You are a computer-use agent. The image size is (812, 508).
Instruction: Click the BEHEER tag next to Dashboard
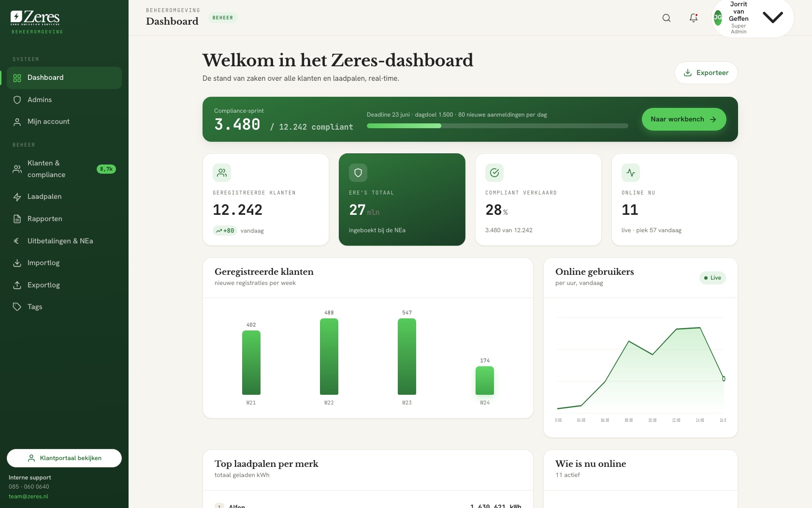coord(223,18)
